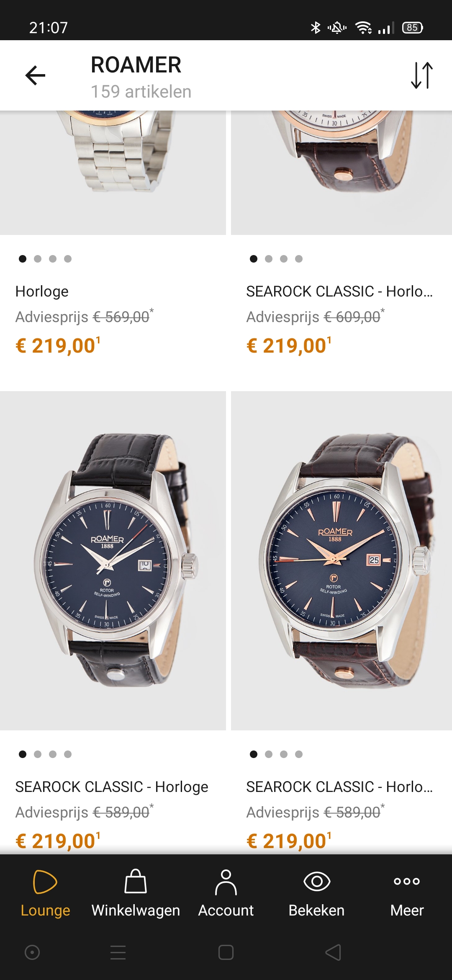The image size is (452, 980).
Task: Open the Horloge product title link
Action: (x=42, y=291)
